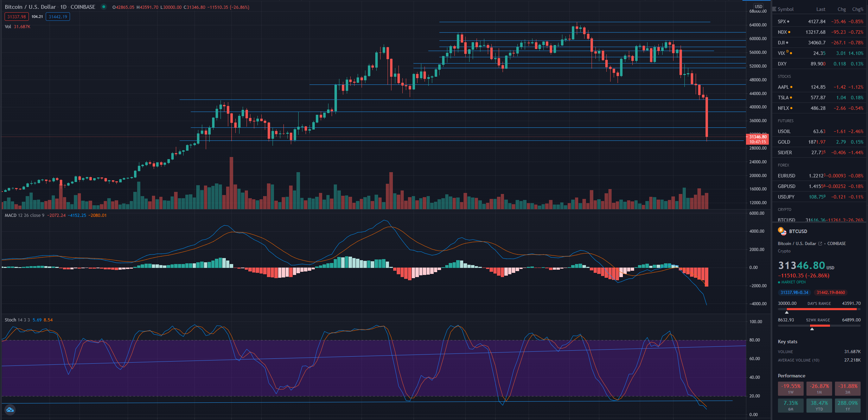
Task: Click the orange dot beside TSLA
Action: click(x=791, y=98)
